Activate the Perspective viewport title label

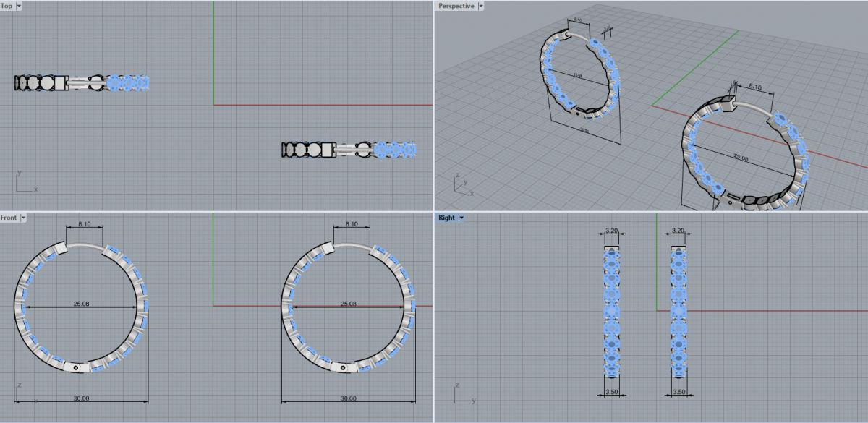456,6
